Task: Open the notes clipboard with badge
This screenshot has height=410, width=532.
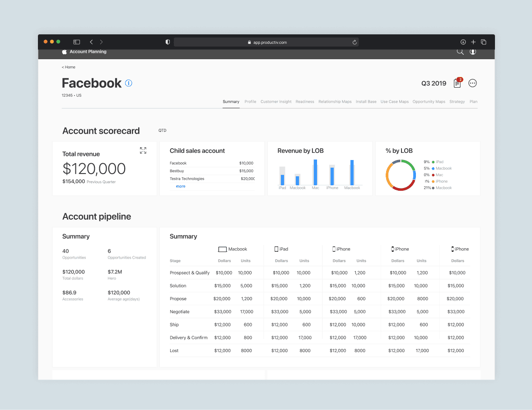Action: [457, 83]
